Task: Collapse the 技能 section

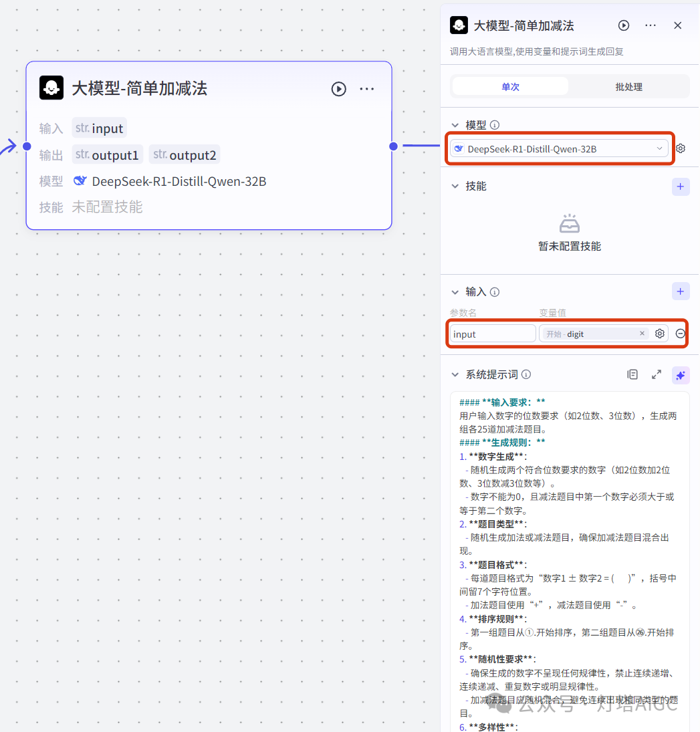Action: pos(455,187)
